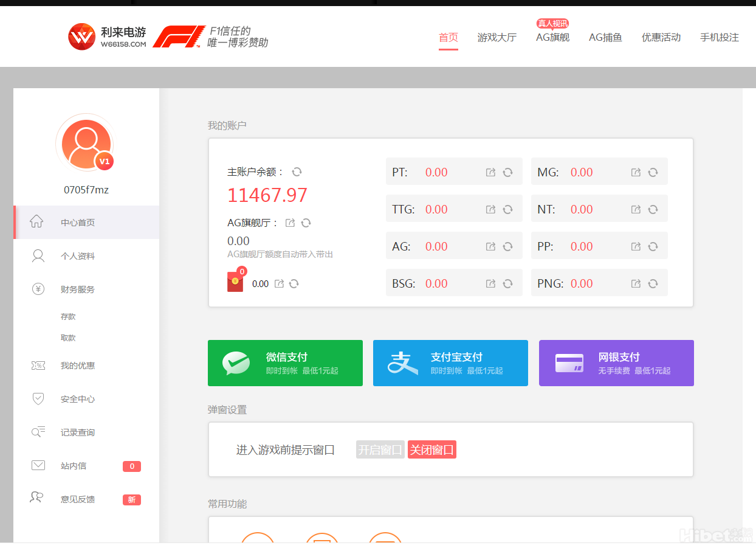Go to 游戏大厅 in top navigation
The width and height of the screenshot is (756, 551).
[497, 38]
